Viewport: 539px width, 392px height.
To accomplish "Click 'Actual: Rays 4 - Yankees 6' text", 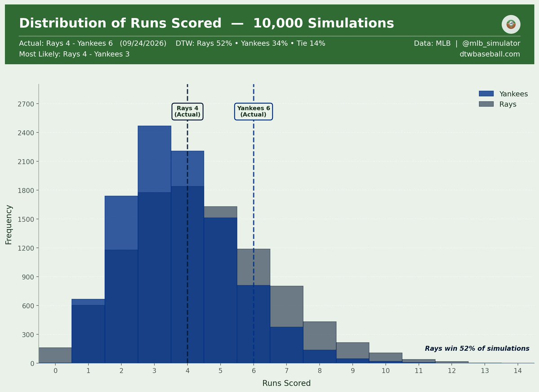I will [66, 43].
